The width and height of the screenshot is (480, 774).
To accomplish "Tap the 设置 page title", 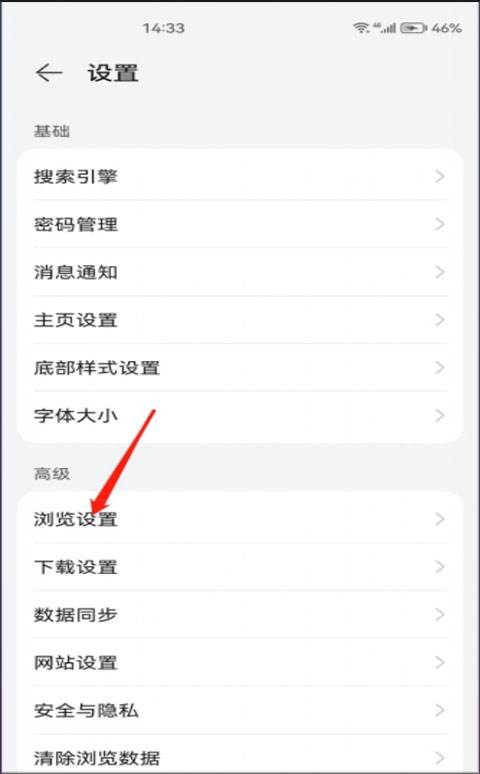I will point(113,73).
